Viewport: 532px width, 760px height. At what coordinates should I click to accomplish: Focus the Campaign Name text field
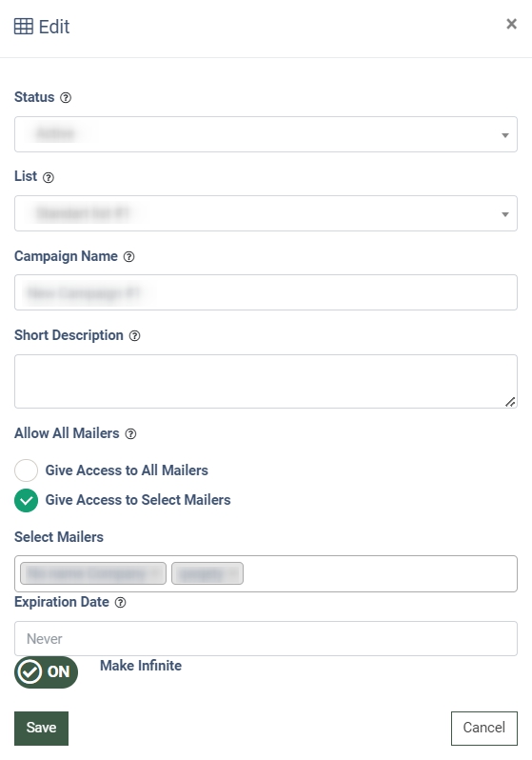tap(266, 292)
